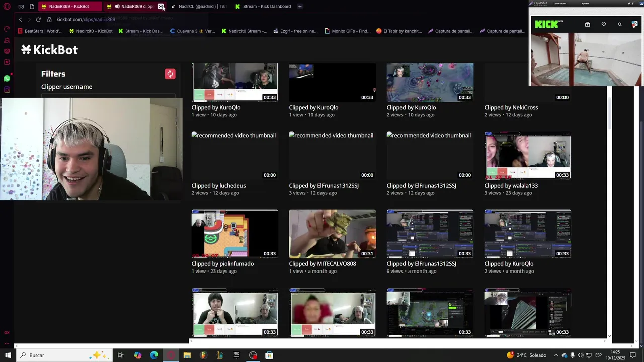Open Nadircit0 - KickBot bookmark

click(x=91, y=31)
